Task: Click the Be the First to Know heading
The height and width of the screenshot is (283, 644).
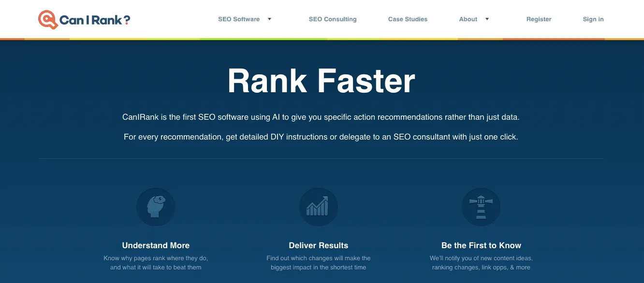Action: [x=481, y=245]
